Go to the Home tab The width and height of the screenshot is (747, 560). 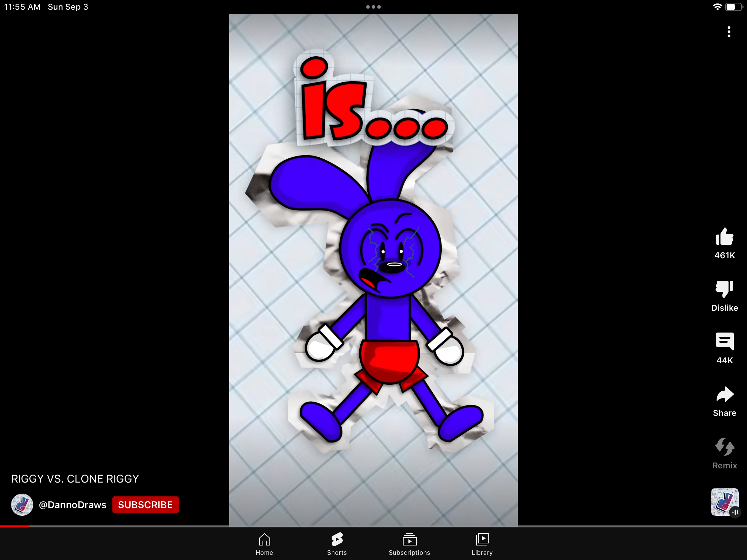coord(264,544)
